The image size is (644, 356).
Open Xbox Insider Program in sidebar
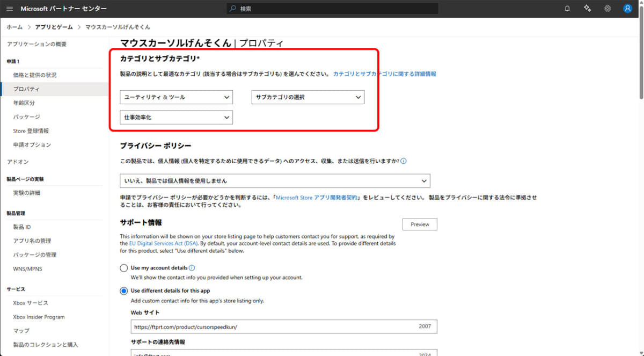(x=39, y=317)
